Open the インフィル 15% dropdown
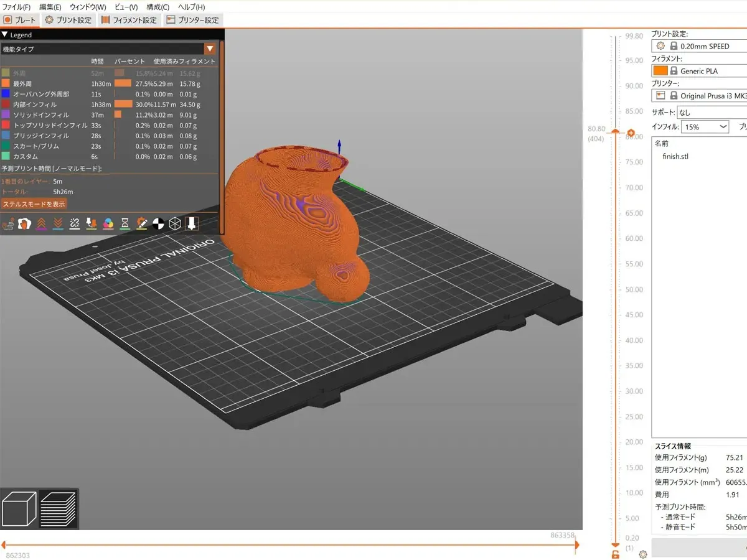Image resolution: width=747 pixels, height=560 pixels. point(705,126)
